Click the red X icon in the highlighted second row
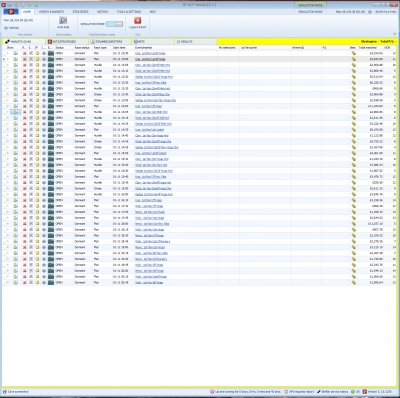Image resolution: width=400 pixels, height=398 pixels. pos(24,59)
